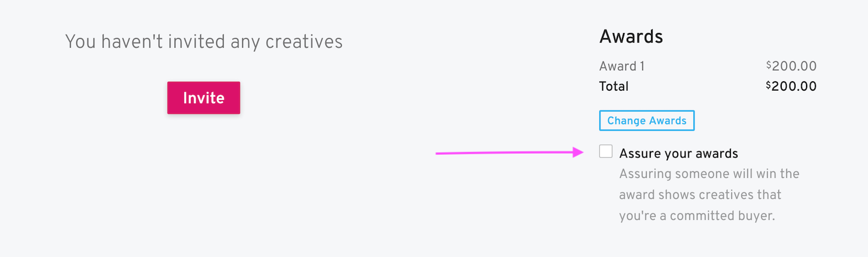Click the "Assuring someone will win the" text line
The image size is (868, 257).
point(709,174)
